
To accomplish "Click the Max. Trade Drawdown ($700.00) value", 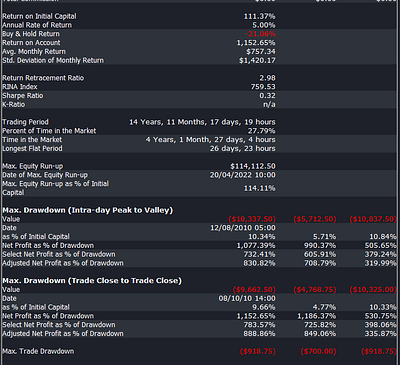I will point(318,351).
